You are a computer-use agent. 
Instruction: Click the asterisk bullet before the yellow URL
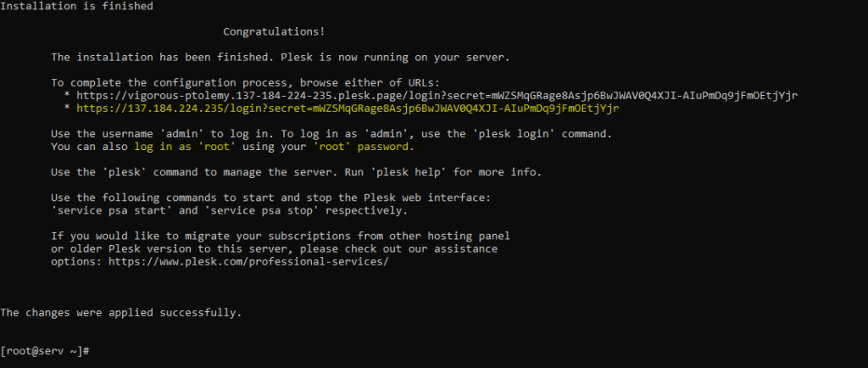pyautogui.click(x=66, y=109)
